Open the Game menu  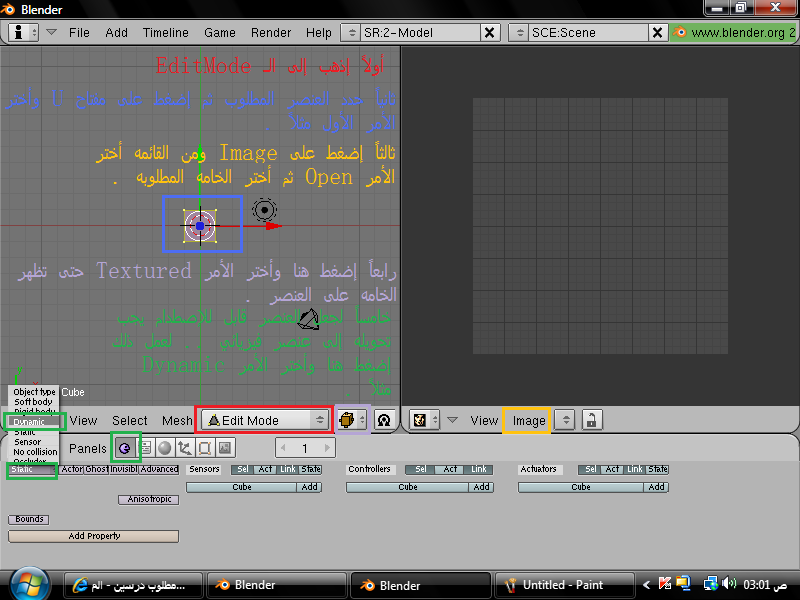(x=220, y=33)
